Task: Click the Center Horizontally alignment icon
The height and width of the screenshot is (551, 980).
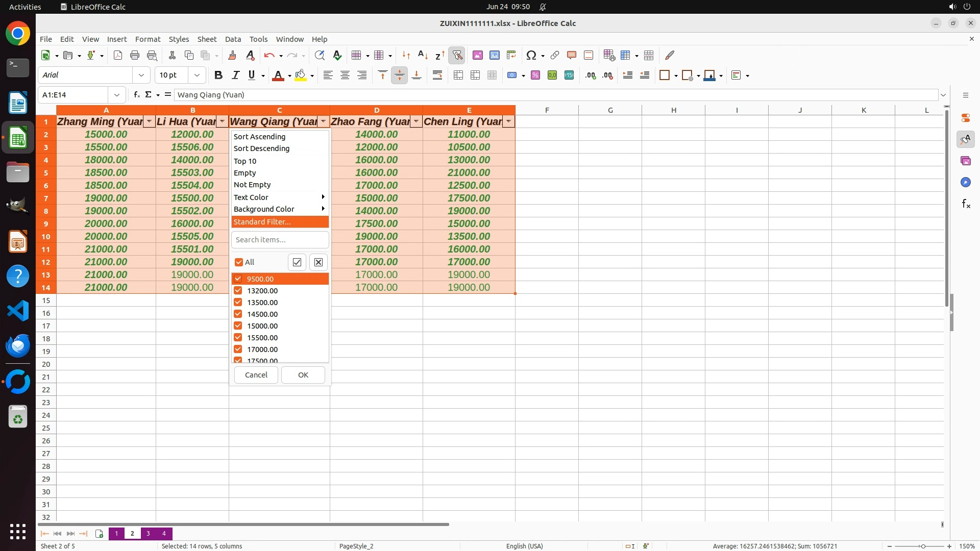Action: click(x=345, y=75)
